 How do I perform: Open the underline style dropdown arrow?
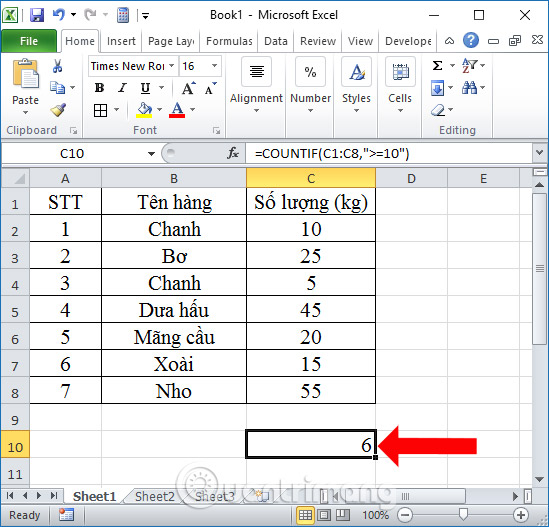pyautogui.click(x=161, y=88)
